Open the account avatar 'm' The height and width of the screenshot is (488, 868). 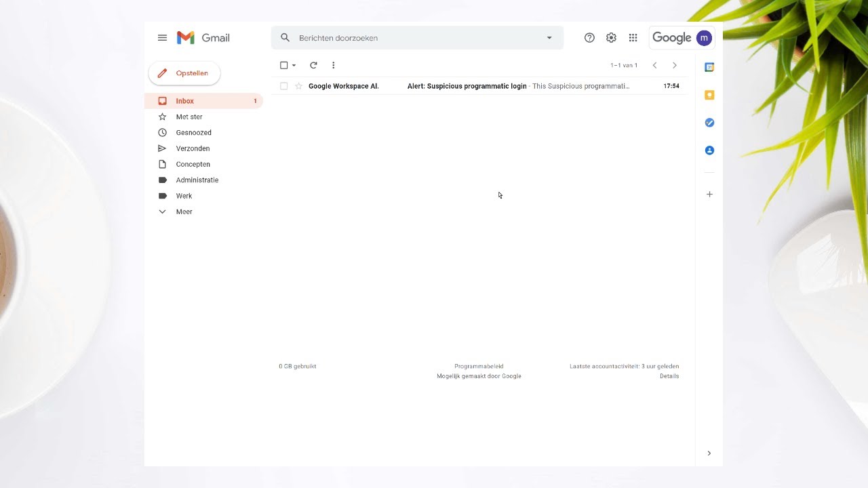click(x=704, y=38)
